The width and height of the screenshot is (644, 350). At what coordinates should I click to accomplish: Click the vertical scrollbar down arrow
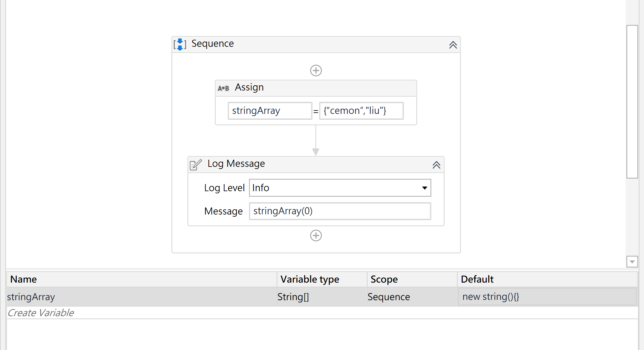(x=632, y=262)
